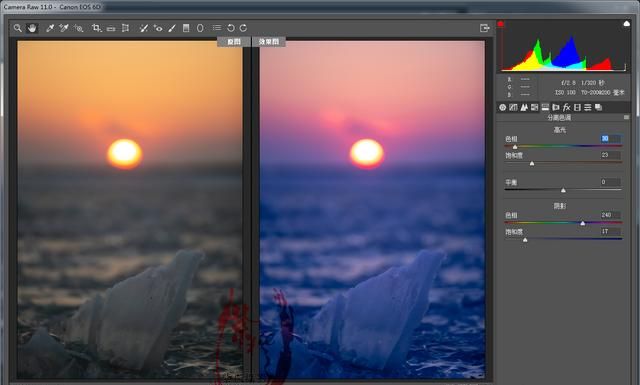
Task: Select the Spot Removal tool
Action: pyautogui.click(x=144, y=28)
